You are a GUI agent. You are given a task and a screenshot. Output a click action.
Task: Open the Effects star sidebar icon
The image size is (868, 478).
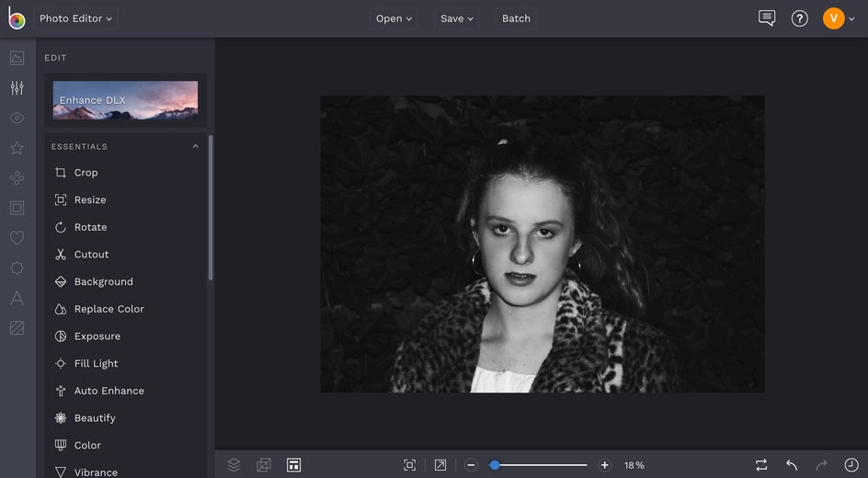[x=17, y=148]
